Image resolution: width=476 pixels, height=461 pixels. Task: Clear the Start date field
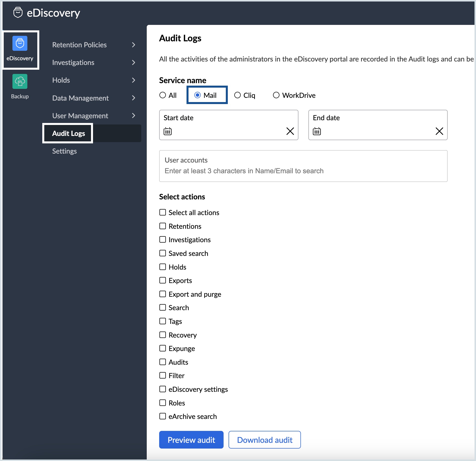point(290,131)
